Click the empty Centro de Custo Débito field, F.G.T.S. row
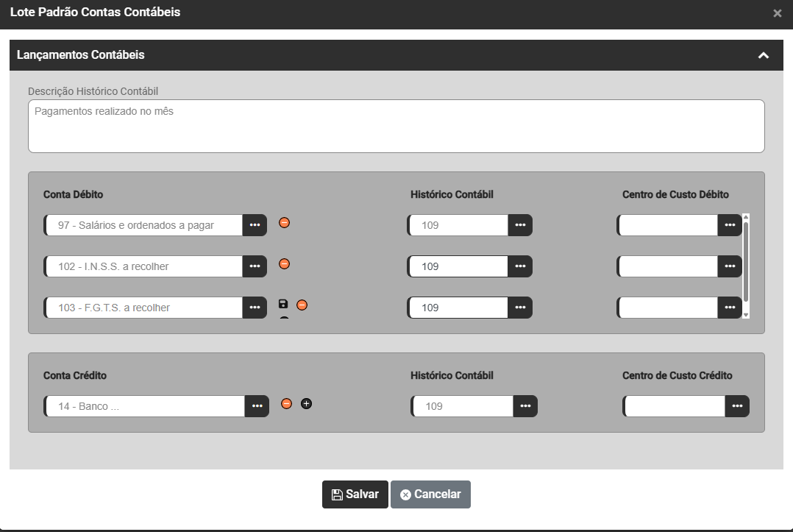793x532 pixels. [x=668, y=308]
